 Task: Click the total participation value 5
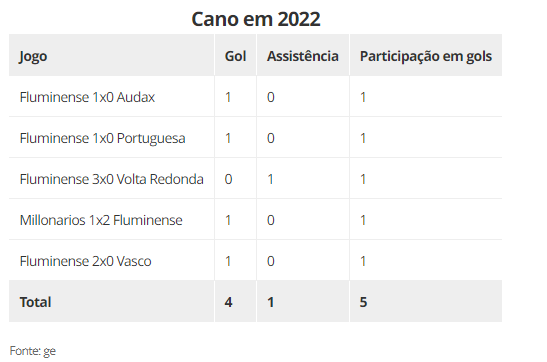(x=364, y=302)
